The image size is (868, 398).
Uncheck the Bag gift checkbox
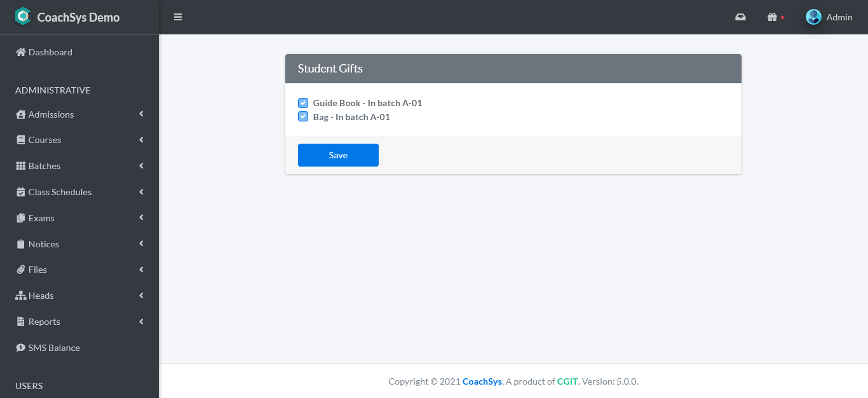point(303,117)
